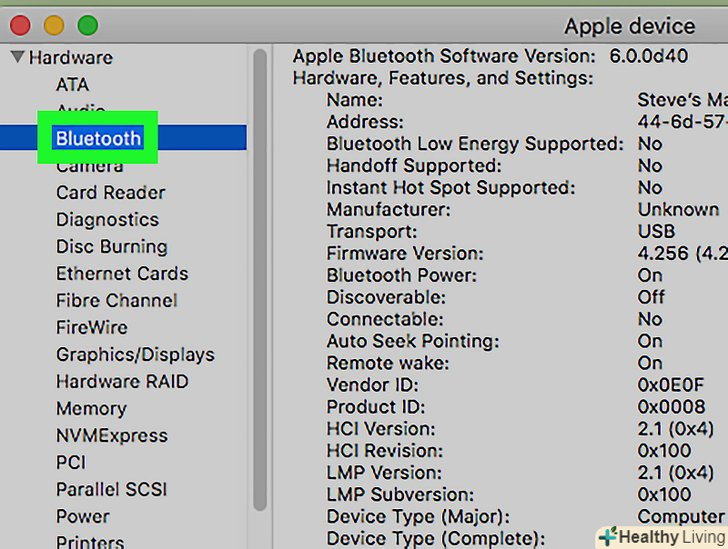This screenshot has width=728, height=549.
Task: Click the HCI Revision label
Action: coord(384,451)
